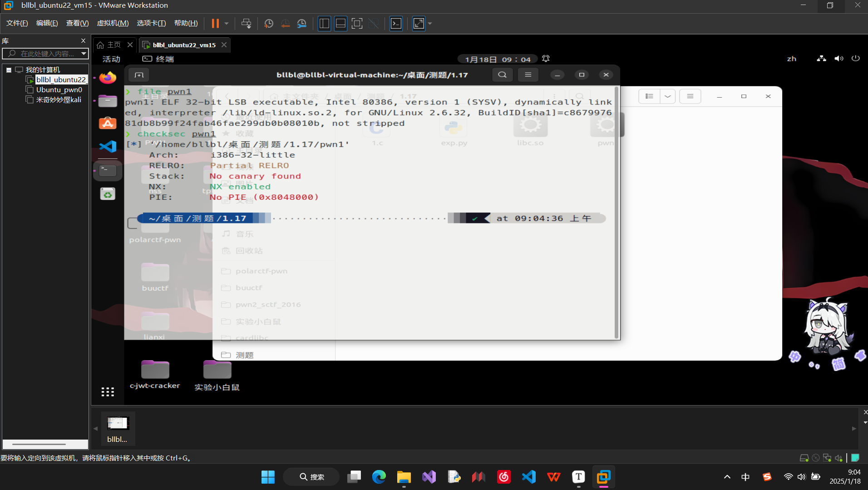Open the 编辑(E) menu

point(47,23)
